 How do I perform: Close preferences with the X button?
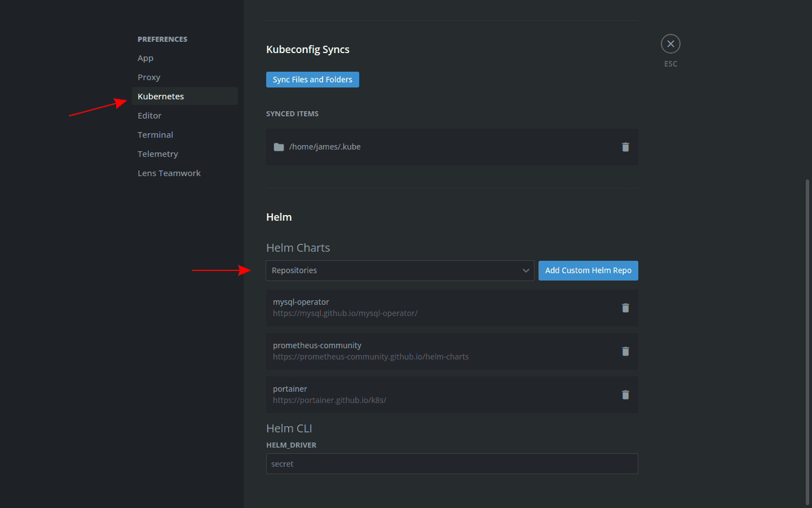click(670, 44)
